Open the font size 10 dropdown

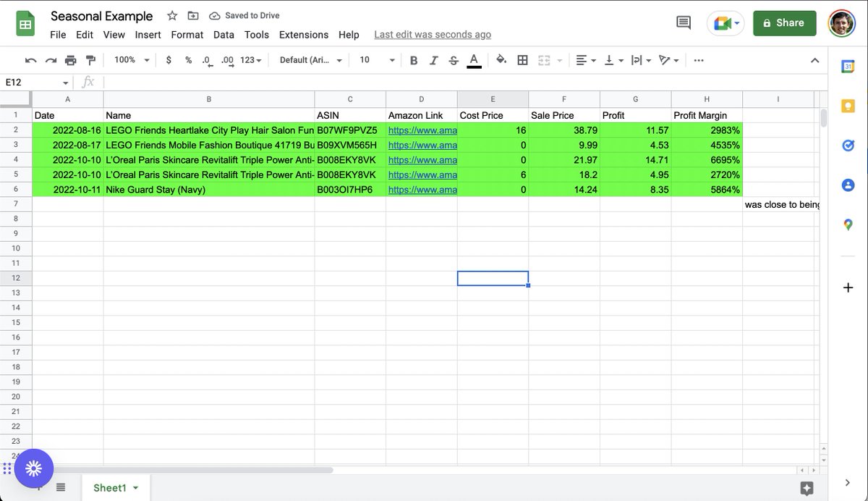[378, 60]
